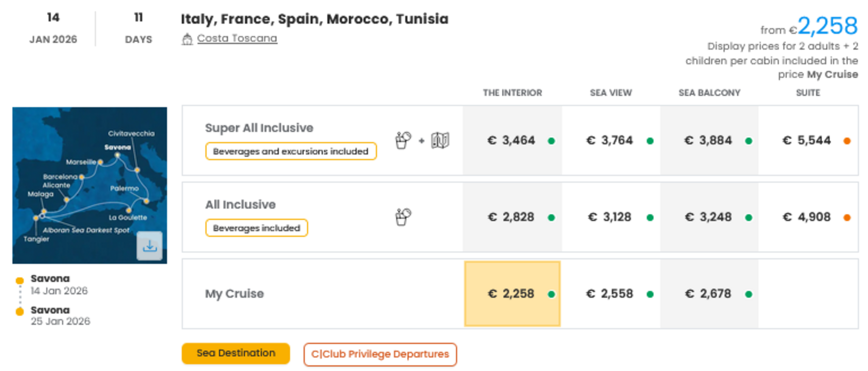Click the excursions map icon in Super All Inclusive row
The width and height of the screenshot is (868, 371).
tap(440, 141)
